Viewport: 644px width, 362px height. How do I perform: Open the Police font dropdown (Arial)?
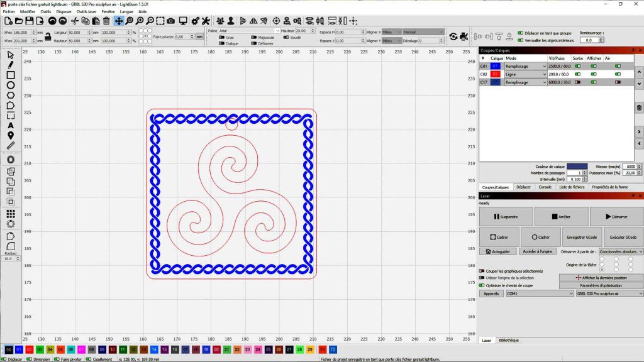tap(249, 31)
